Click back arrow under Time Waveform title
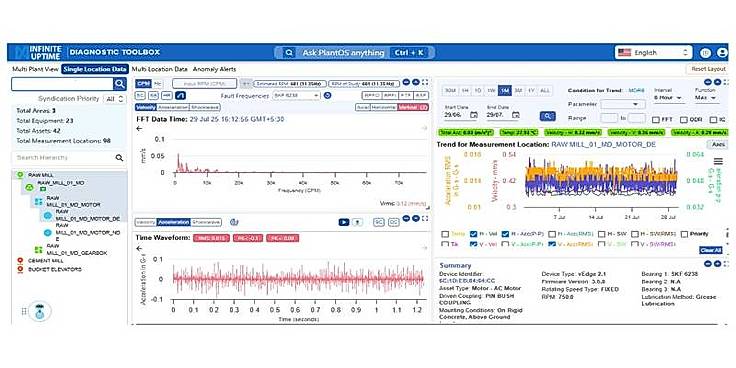Image resolution: width=736 pixels, height=368 pixels. [x=139, y=248]
